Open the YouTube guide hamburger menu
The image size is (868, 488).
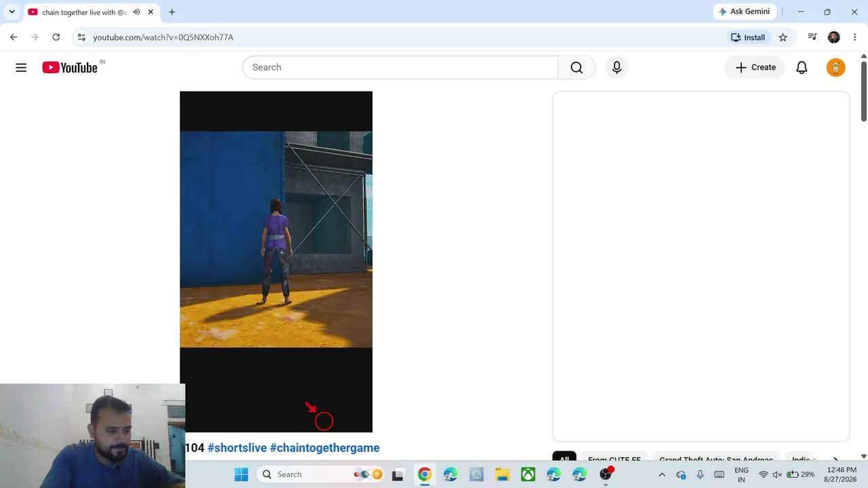tap(21, 67)
